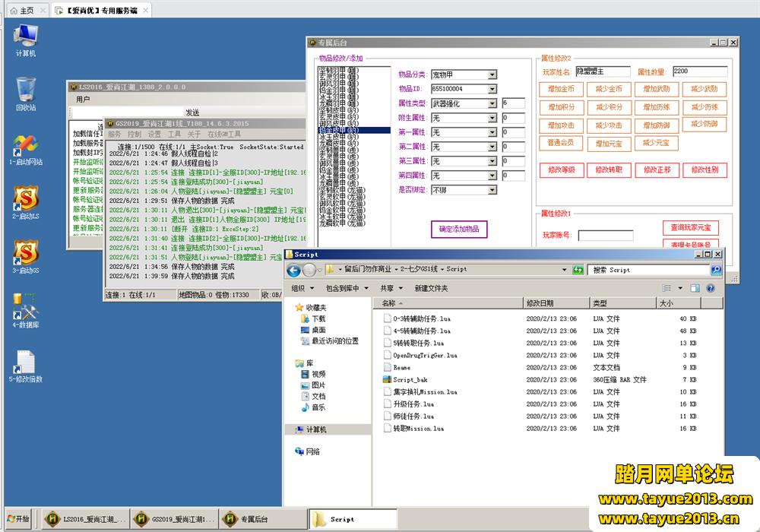Open the 在线GM工具 menu in GS2019 window
760x532 pixels.
click(224, 135)
